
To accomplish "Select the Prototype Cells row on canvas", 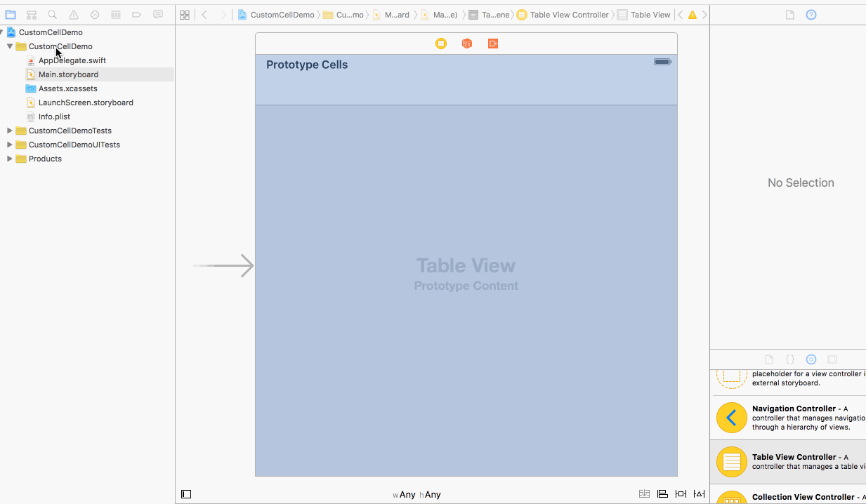I will coord(466,80).
